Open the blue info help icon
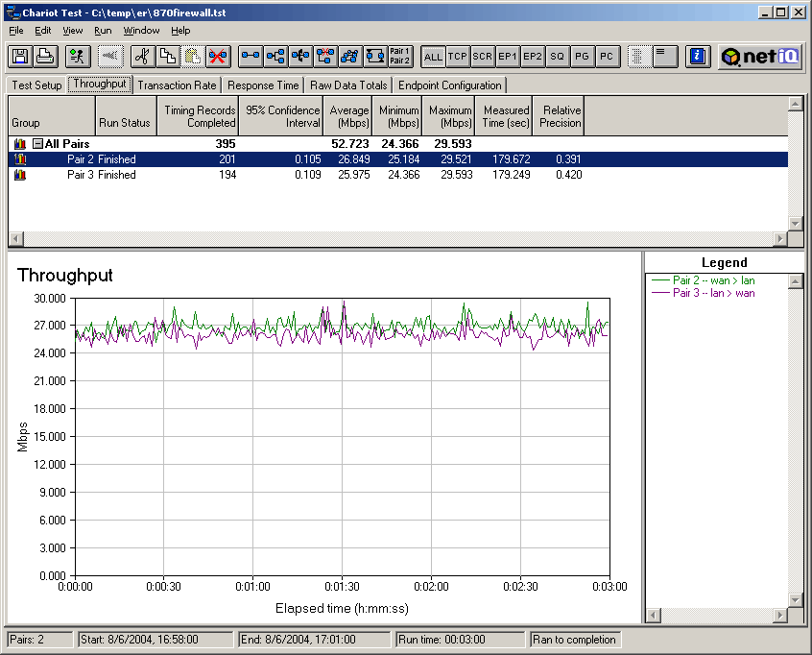Image resolution: width=812 pixels, height=655 pixels. click(698, 57)
